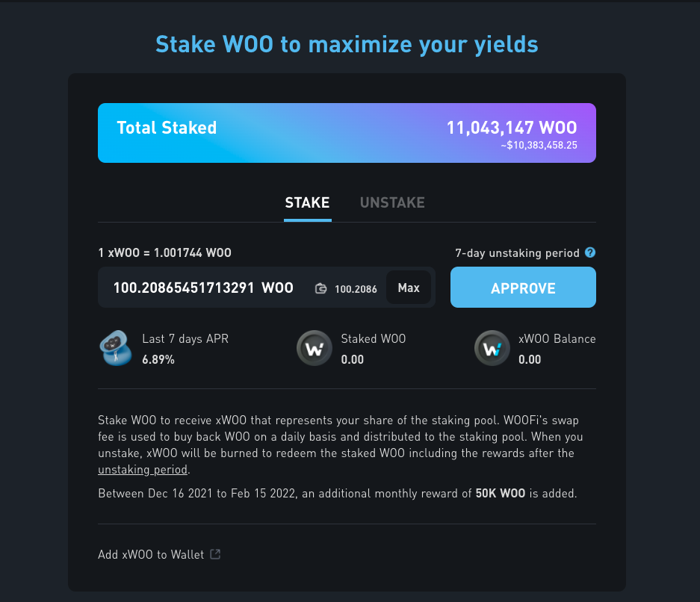Click the Total Staked gradient banner
The image size is (700, 602).
click(347, 133)
